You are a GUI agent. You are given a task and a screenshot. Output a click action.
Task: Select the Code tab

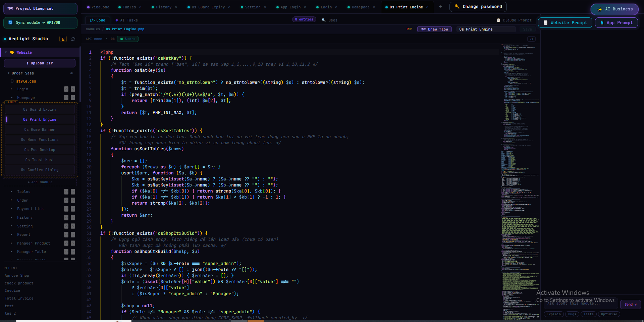point(98,20)
